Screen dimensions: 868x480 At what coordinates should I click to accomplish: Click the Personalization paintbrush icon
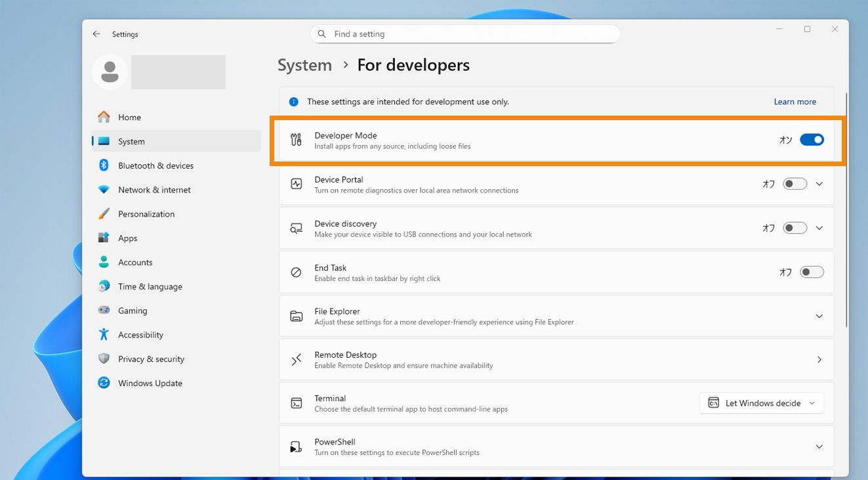pyautogui.click(x=104, y=214)
